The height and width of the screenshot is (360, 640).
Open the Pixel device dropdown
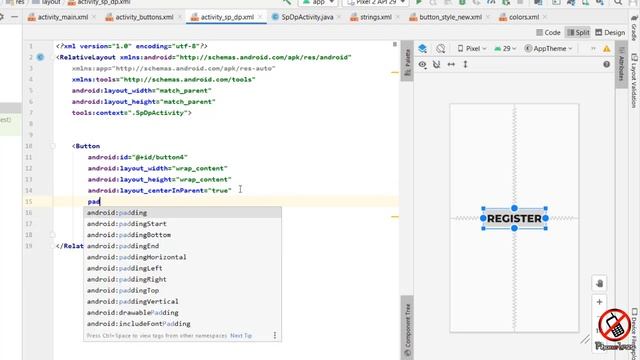(472, 49)
